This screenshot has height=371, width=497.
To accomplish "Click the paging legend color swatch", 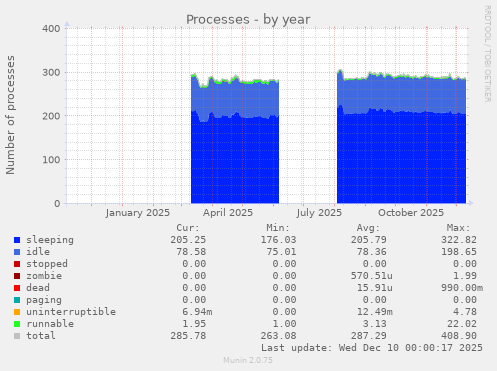I will (17, 300).
